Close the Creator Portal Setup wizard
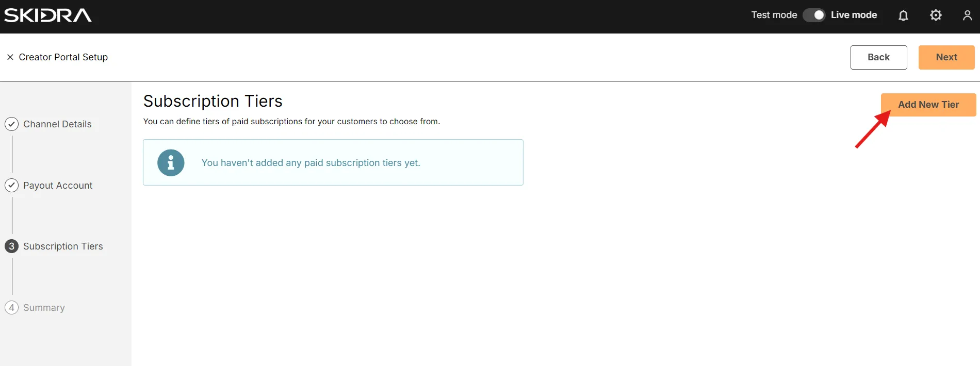Screen dimensions: 980x366 tap(10, 57)
